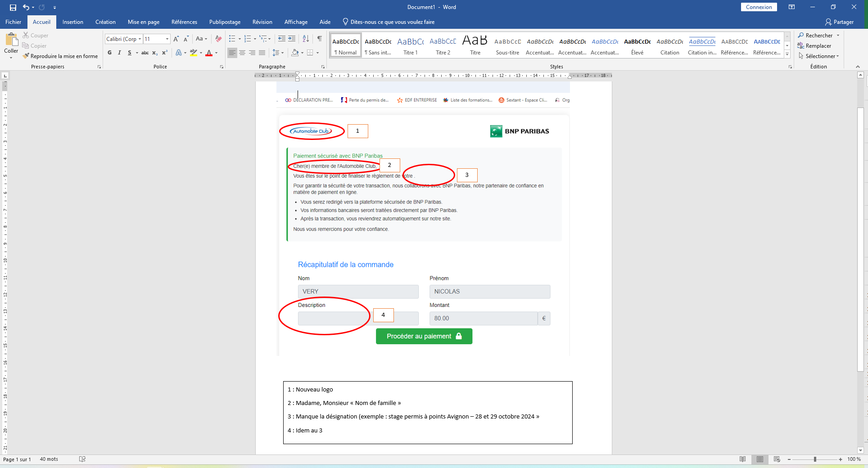This screenshot has height=468, width=868.
Task: Click the Justify alignment icon
Action: [x=262, y=53]
